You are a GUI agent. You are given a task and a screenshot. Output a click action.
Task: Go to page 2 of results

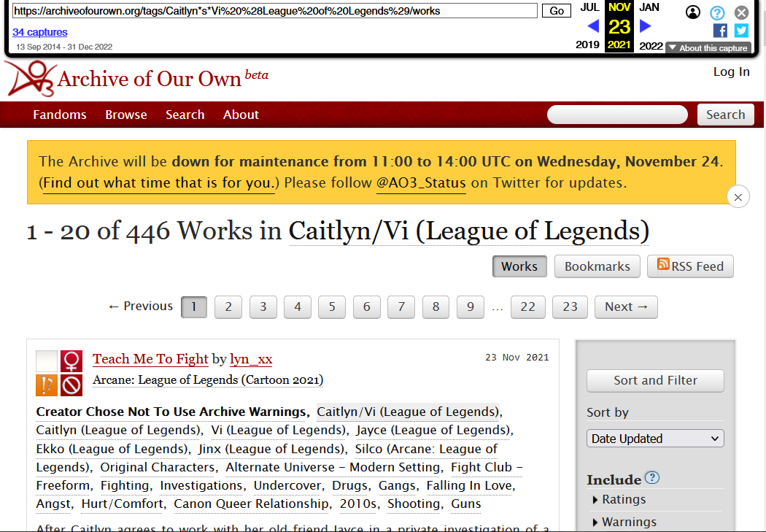pyautogui.click(x=228, y=307)
